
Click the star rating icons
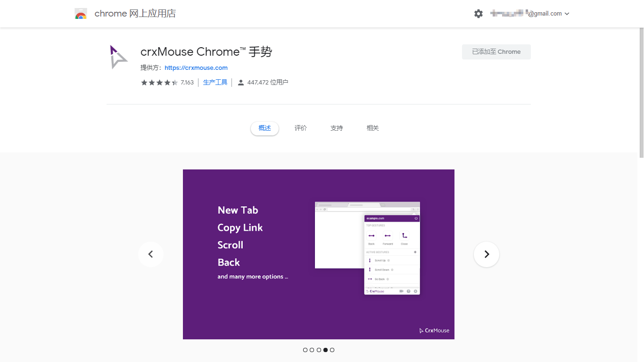click(159, 83)
